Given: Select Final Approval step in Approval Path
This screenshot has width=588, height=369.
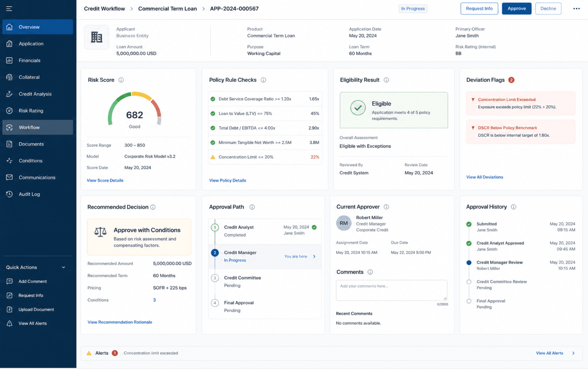Looking at the screenshot, I should [265, 306].
